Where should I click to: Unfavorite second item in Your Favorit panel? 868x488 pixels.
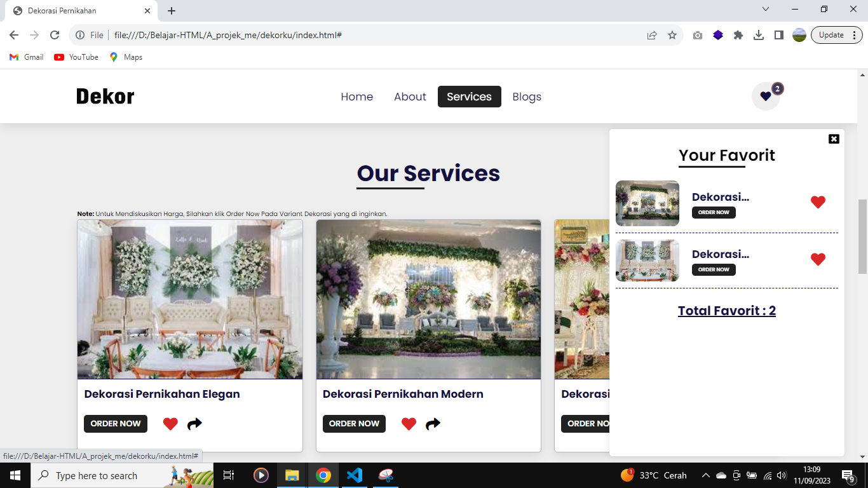pyautogui.click(x=818, y=259)
